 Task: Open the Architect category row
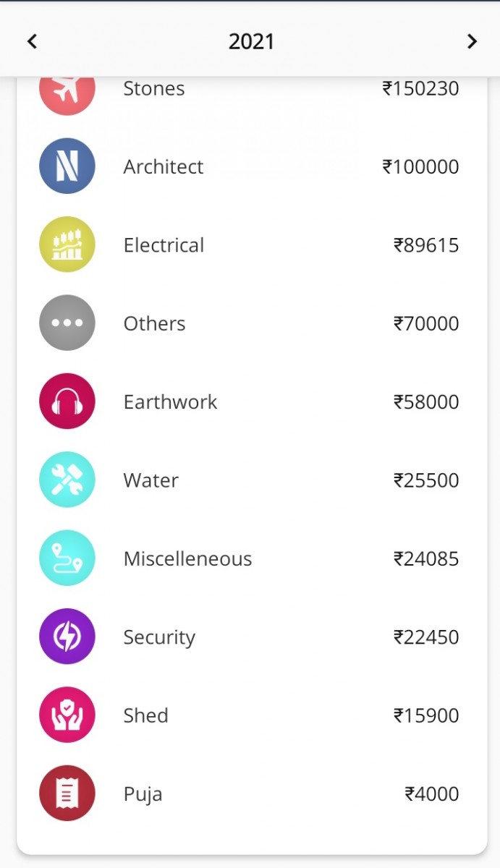pyautogui.click(x=164, y=167)
